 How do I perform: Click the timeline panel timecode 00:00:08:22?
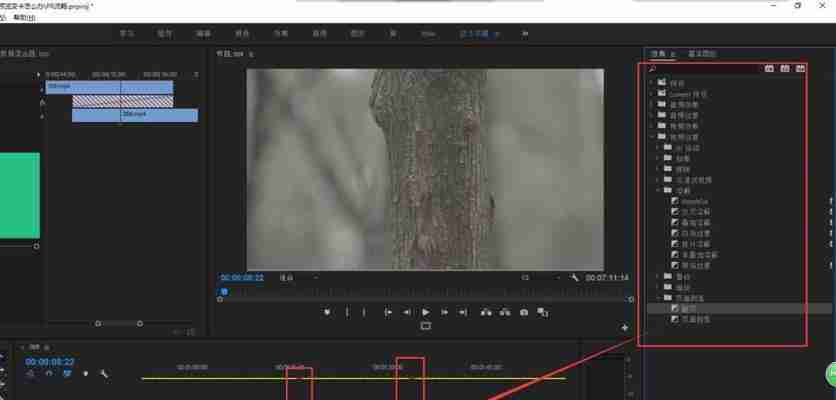50,362
